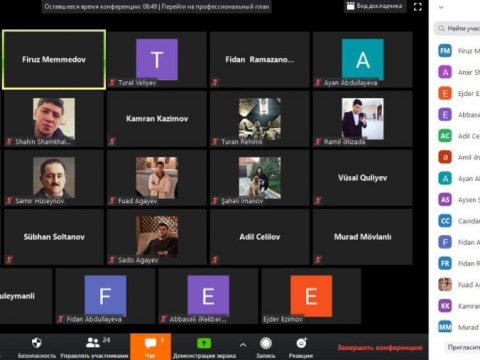
Task: Collapse the participants panel chevron
Action: (441, 7)
